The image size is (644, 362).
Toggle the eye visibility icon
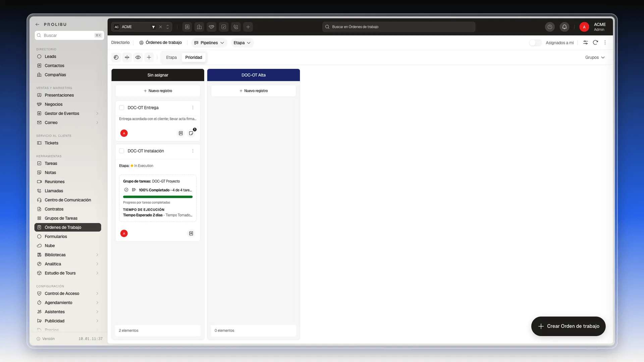click(x=138, y=57)
